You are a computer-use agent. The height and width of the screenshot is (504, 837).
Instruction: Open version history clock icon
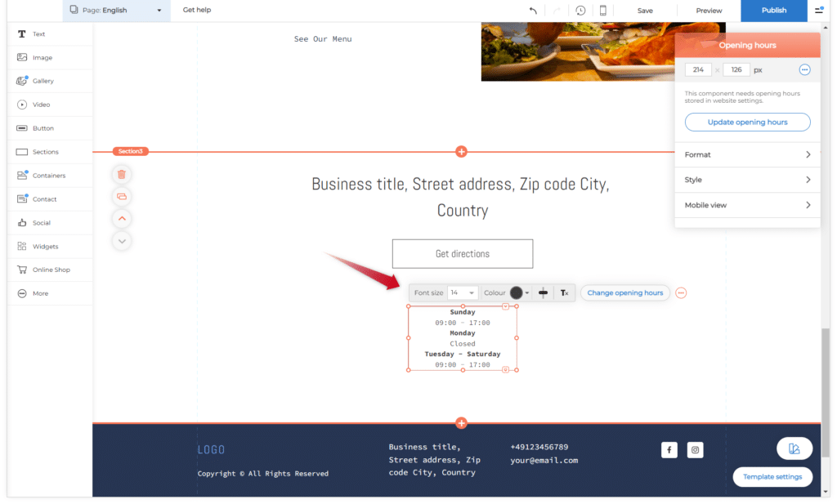tap(580, 11)
